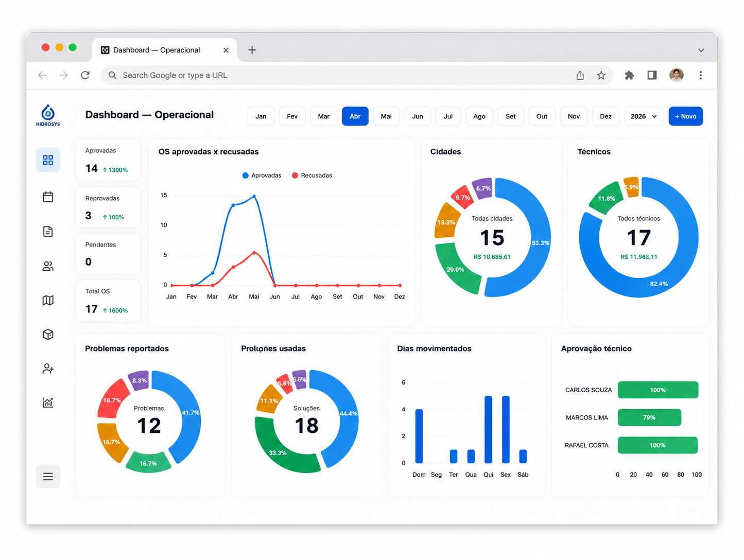Select the Fev month filter
Image resolution: width=744 pixels, height=560 pixels.
click(x=292, y=116)
